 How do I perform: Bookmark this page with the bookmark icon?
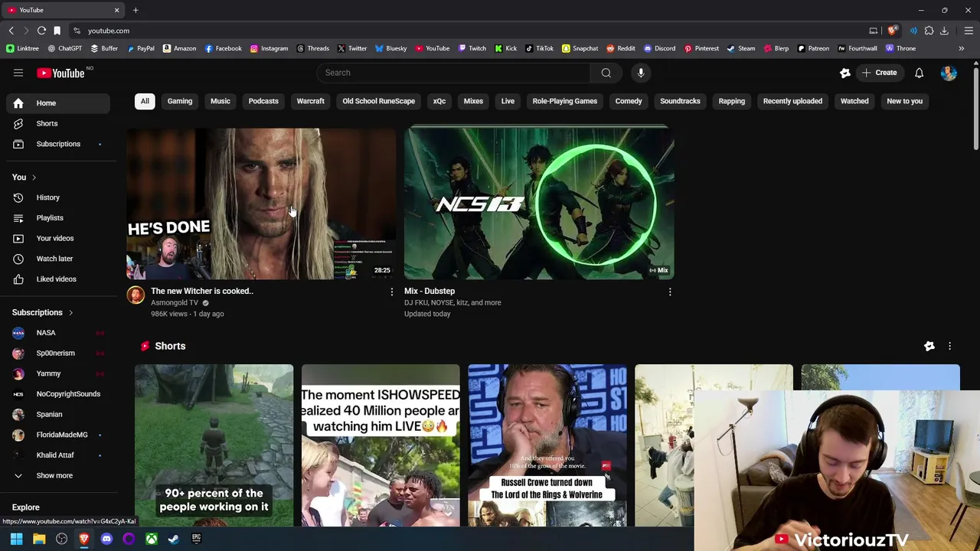57,31
